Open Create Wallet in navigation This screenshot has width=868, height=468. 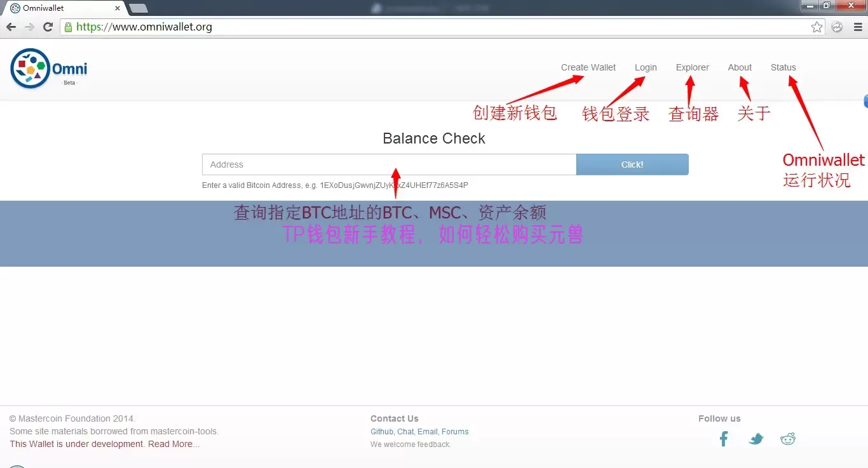pyautogui.click(x=588, y=67)
